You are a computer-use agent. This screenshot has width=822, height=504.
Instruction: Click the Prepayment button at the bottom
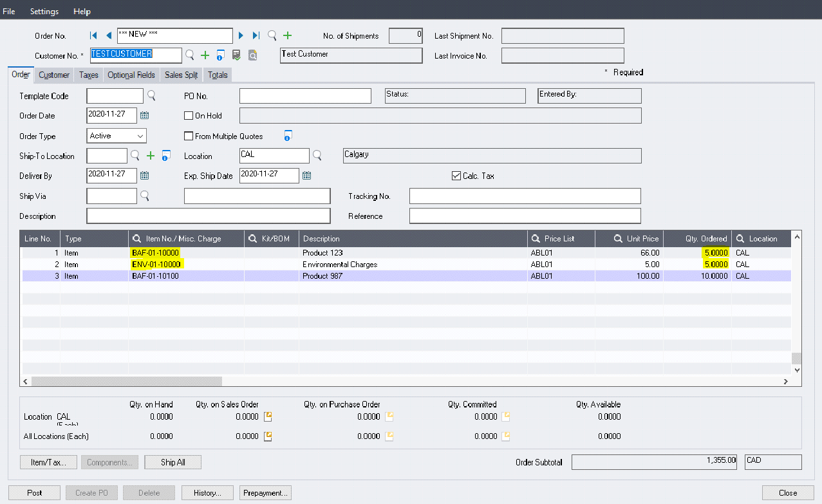(265, 492)
